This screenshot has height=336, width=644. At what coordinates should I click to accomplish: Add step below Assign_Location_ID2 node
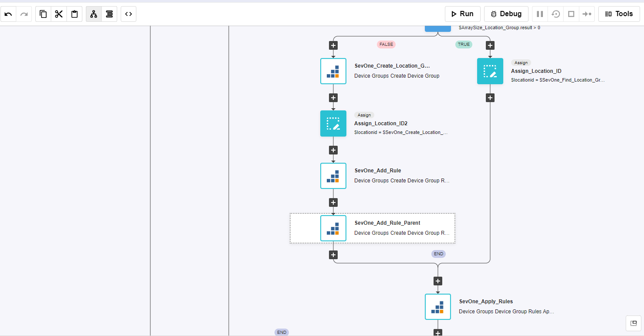pyautogui.click(x=333, y=150)
